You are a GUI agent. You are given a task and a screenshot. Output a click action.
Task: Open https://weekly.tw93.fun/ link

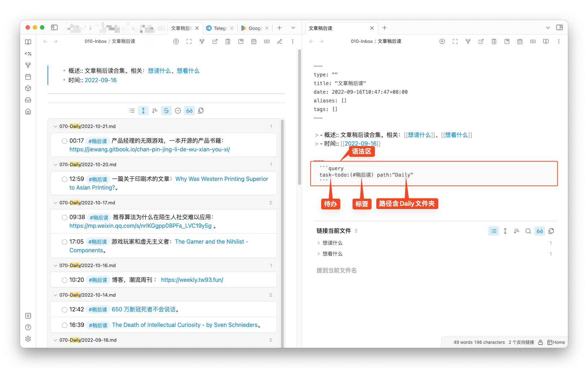[x=192, y=280]
